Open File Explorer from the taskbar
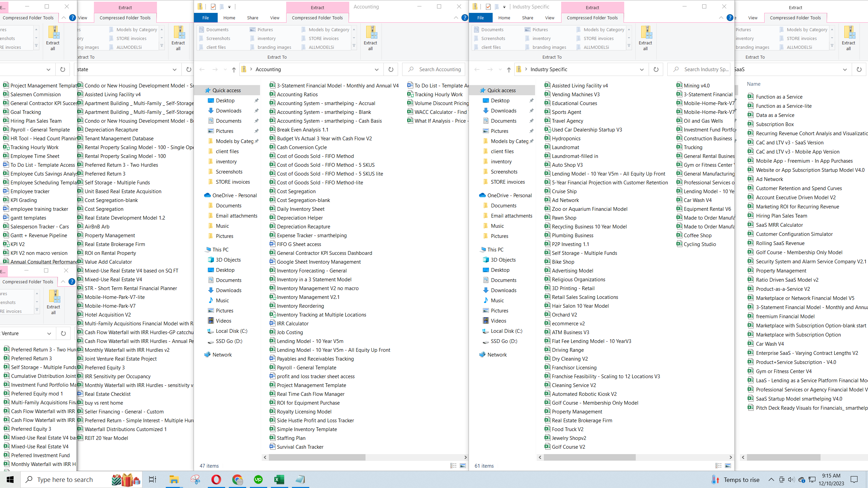Viewport: 868px width, 488px height. point(174,479)
